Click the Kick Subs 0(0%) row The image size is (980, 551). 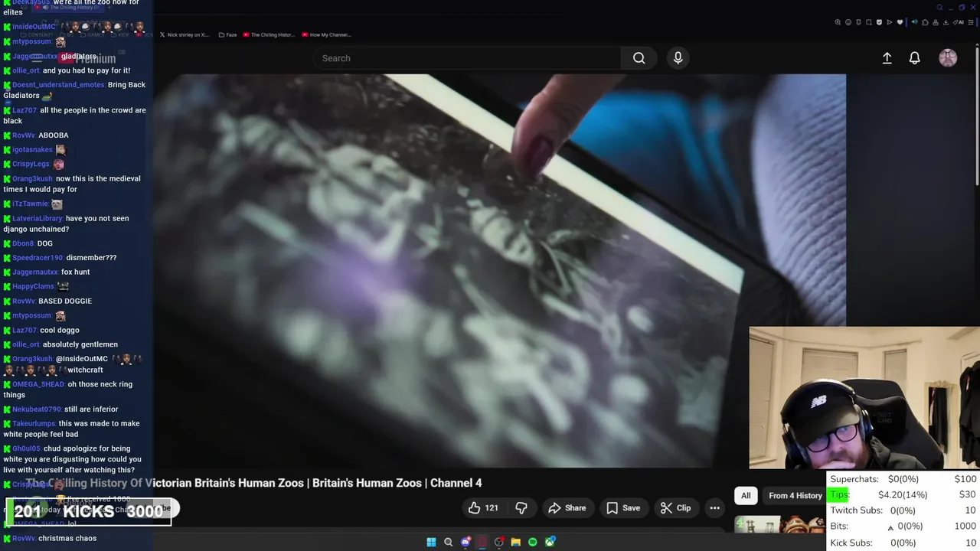click(x=903, y=543)
